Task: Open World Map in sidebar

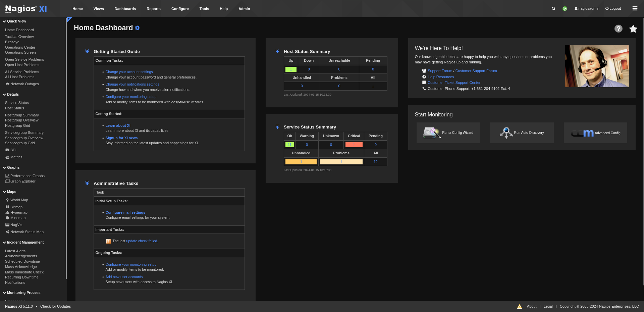Action: coord(17,200)
